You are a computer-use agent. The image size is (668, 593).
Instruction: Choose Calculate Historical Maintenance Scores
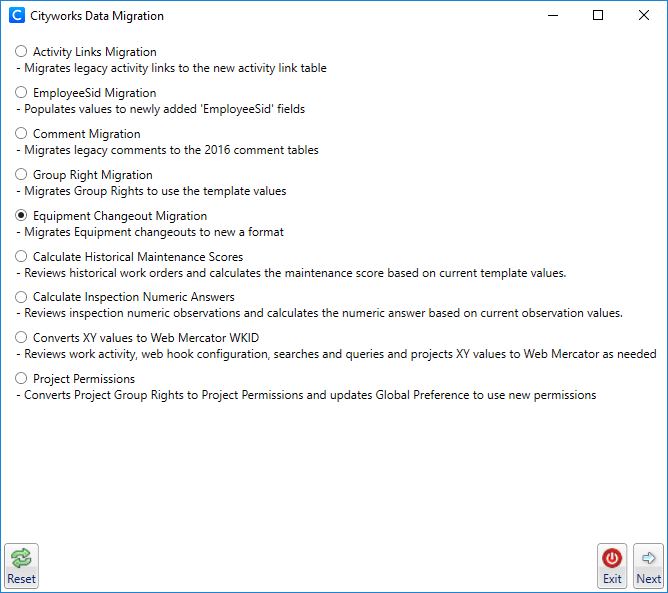click(22, 257)
